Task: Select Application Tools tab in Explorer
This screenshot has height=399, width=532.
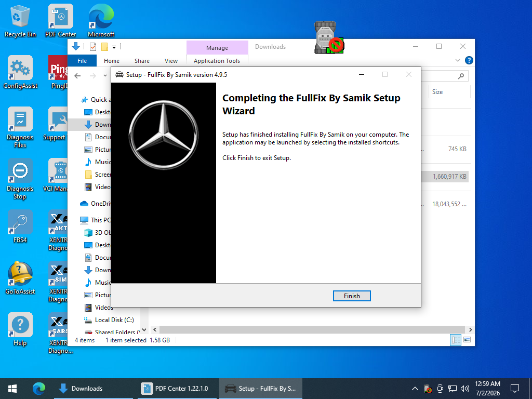Action: click(x=217, y=61)
